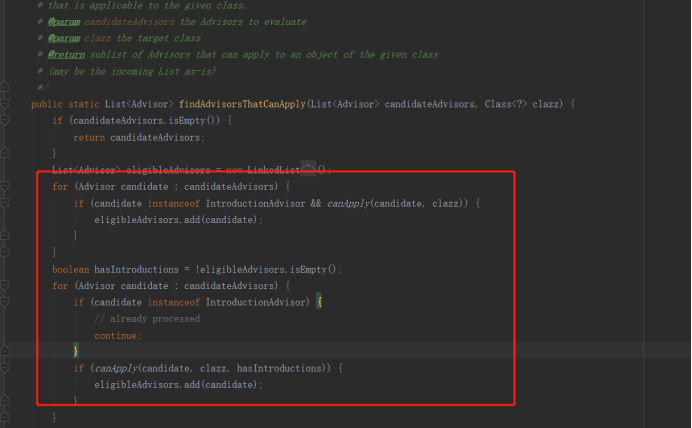Click the @return Javadoc tag
Image resolution: width=692 pixels, height=428 pixels.
(x=66, y=55)
